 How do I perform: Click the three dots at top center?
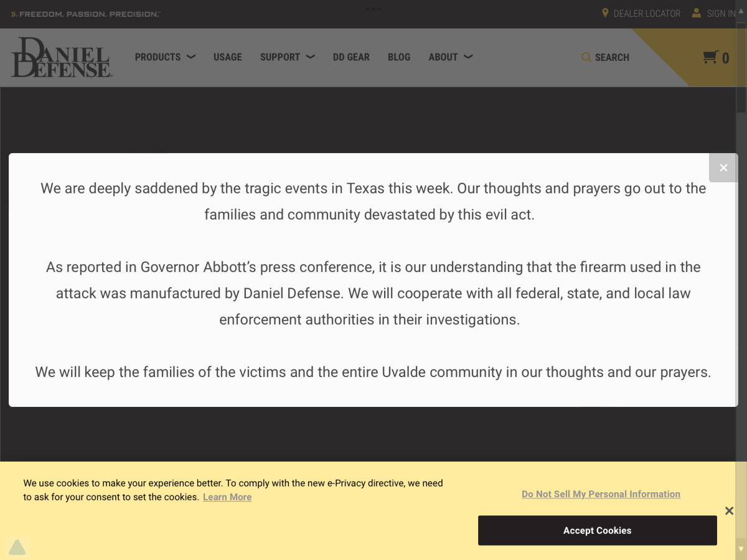pos(374,9)
